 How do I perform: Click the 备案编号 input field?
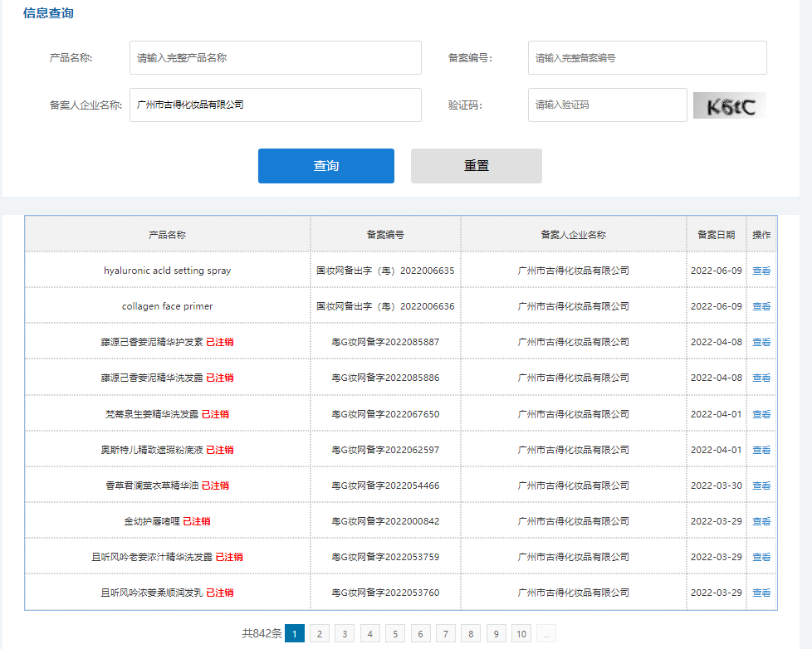pos(646,58)
